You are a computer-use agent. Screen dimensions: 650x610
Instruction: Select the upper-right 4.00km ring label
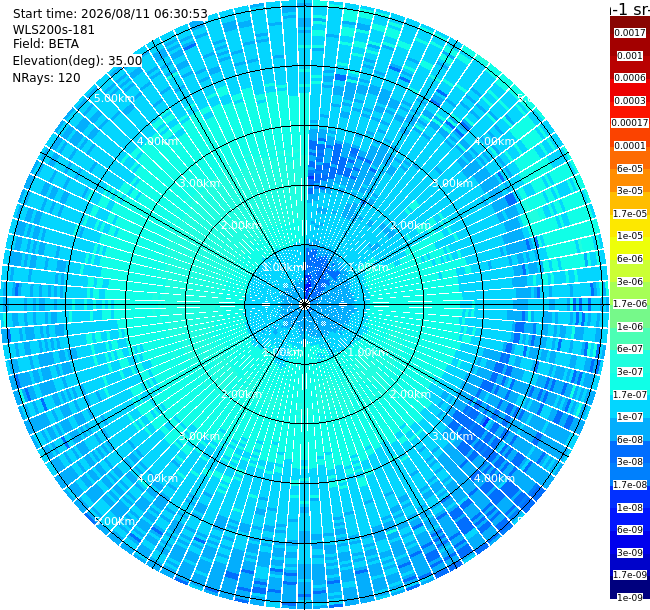[495, 141]
